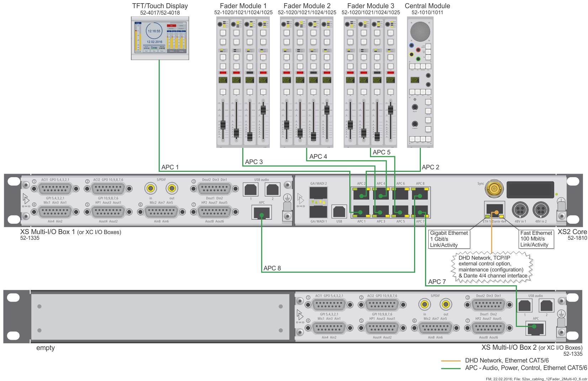Click the raised fourth fader on Fader Module 2
The height and width of the screenshot is (381, 588).
coord(327,110)
